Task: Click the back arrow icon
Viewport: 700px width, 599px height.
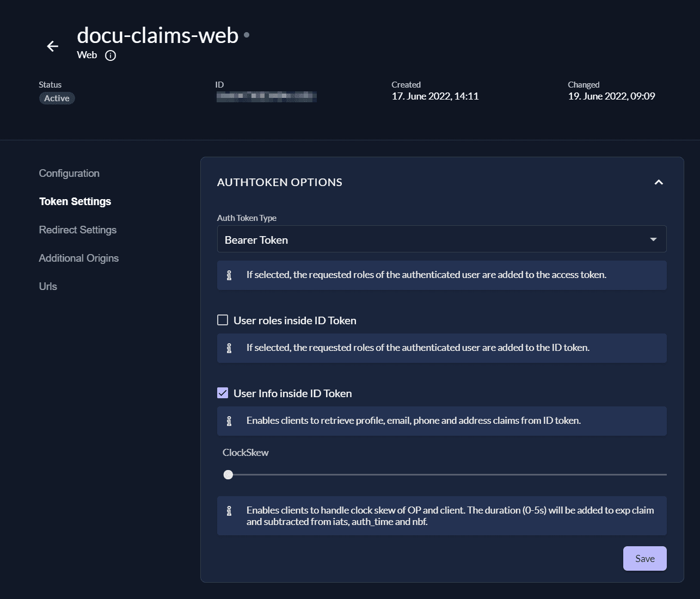Action: 52,46
